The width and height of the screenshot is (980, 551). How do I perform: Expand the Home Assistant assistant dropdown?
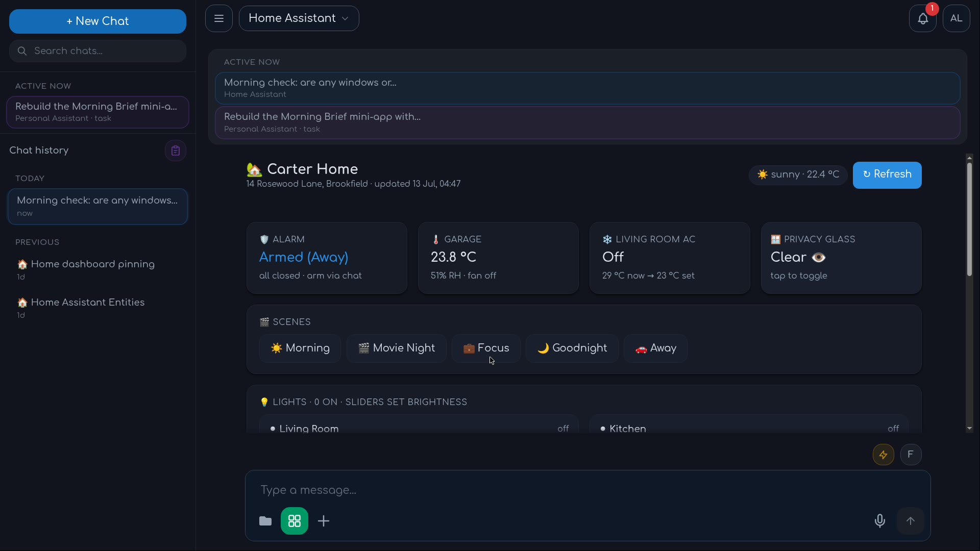(299, 18)
